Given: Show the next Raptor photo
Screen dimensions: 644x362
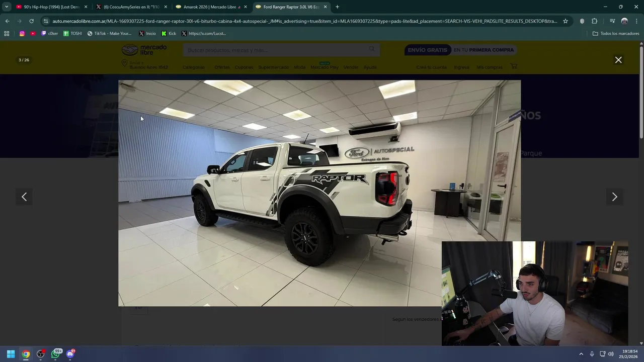Looking at the screenshot, I should click(614, 197).
